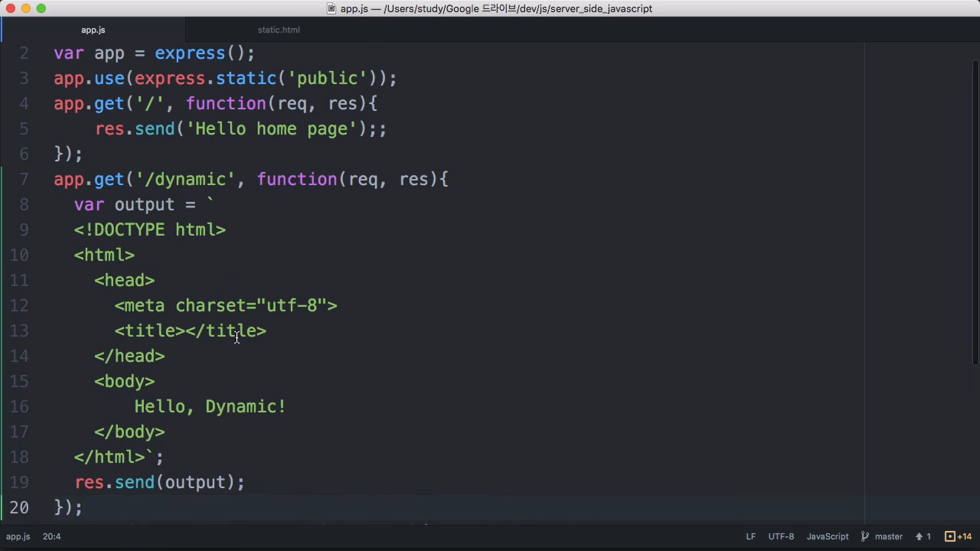Click 'var output' on line 8
The height and width of the screenshot is (551, 980).
pyautogui.click(x=124, y=205)
